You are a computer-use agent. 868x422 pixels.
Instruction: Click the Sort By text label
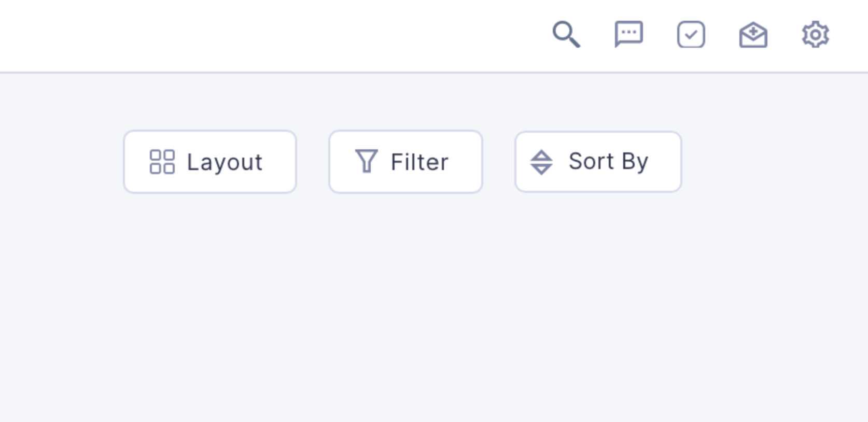point(608,162)
